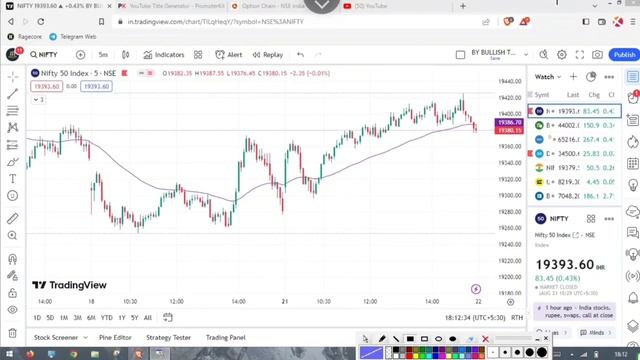The image size is (640, 360).
Task: Select the brush drawing tool
Action: click(x=13, y=162)
